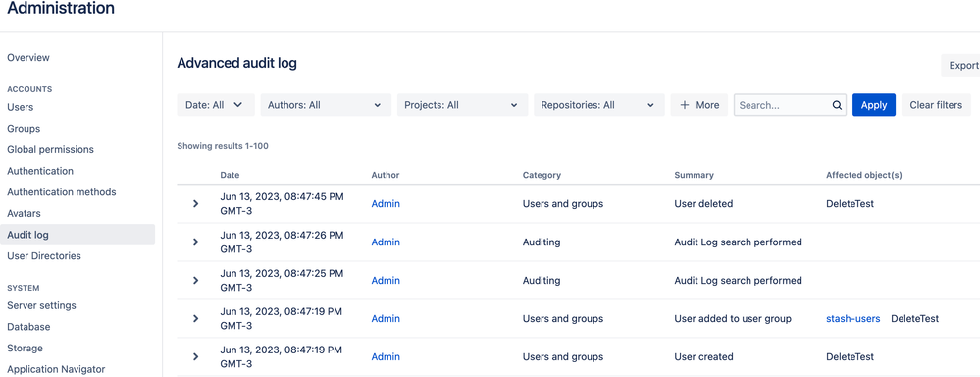The image size is (980, 377).
Task: Click the Apply button
Action: click(x=874, y=105)
